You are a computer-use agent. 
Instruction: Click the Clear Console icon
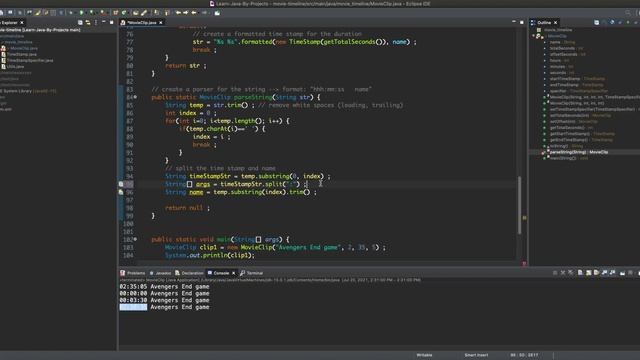580,273
